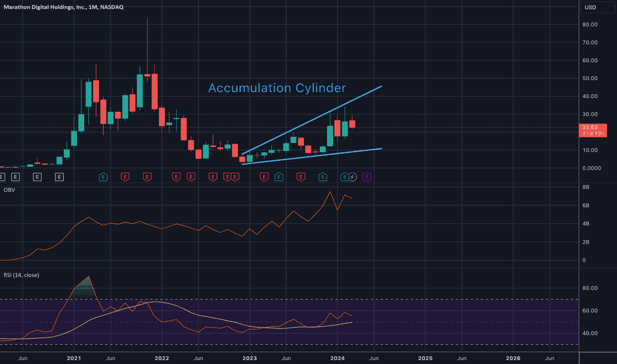Click the gray earnings marker for August 2020

point(37,177)
